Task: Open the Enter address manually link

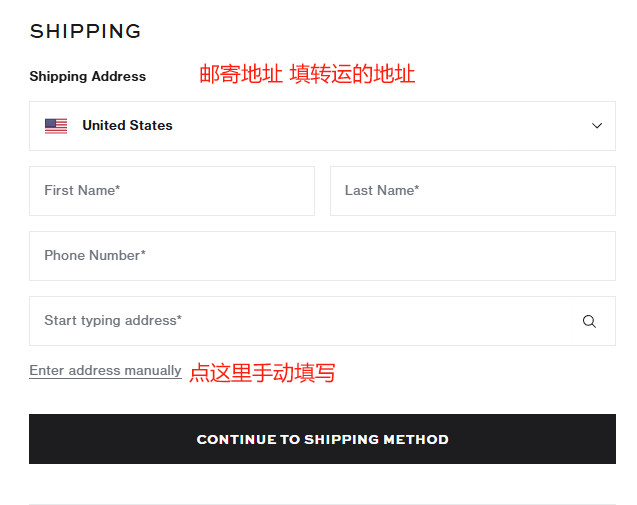Action: click(x=105, y=371)
